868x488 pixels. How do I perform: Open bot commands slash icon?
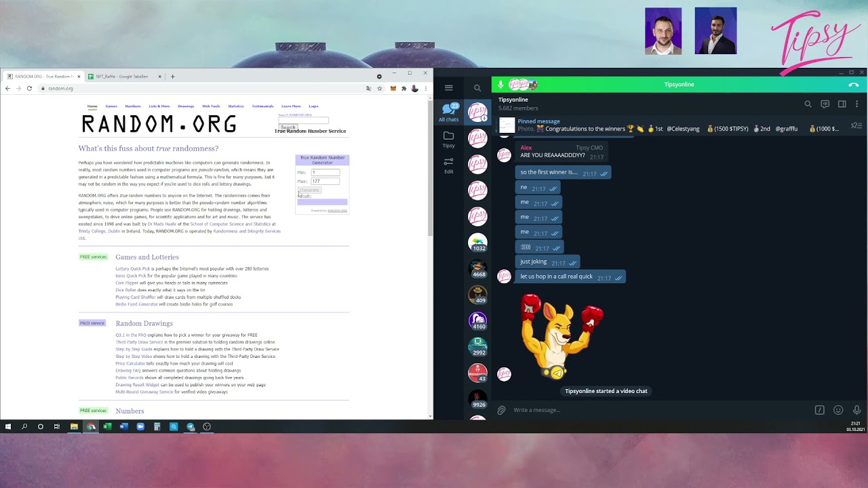(819, 410)
